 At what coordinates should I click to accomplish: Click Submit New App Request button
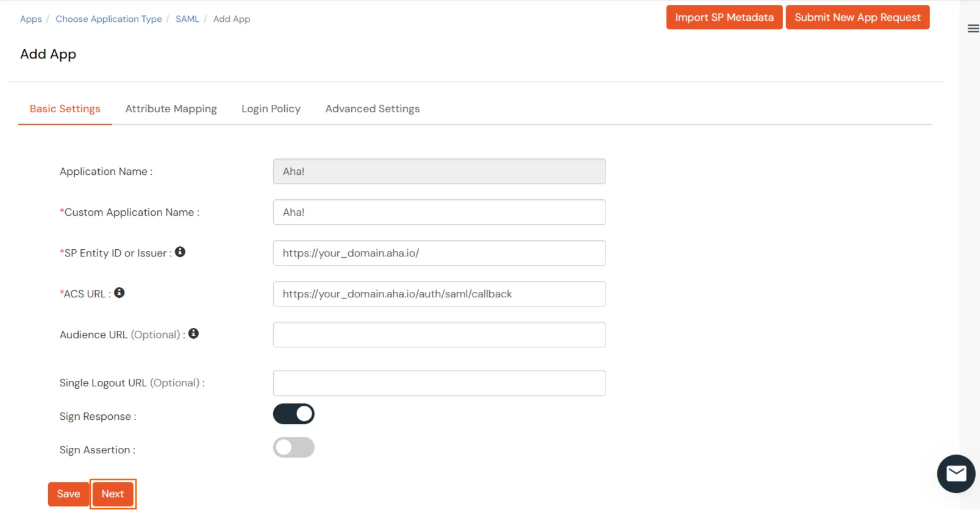coord(857,17)
